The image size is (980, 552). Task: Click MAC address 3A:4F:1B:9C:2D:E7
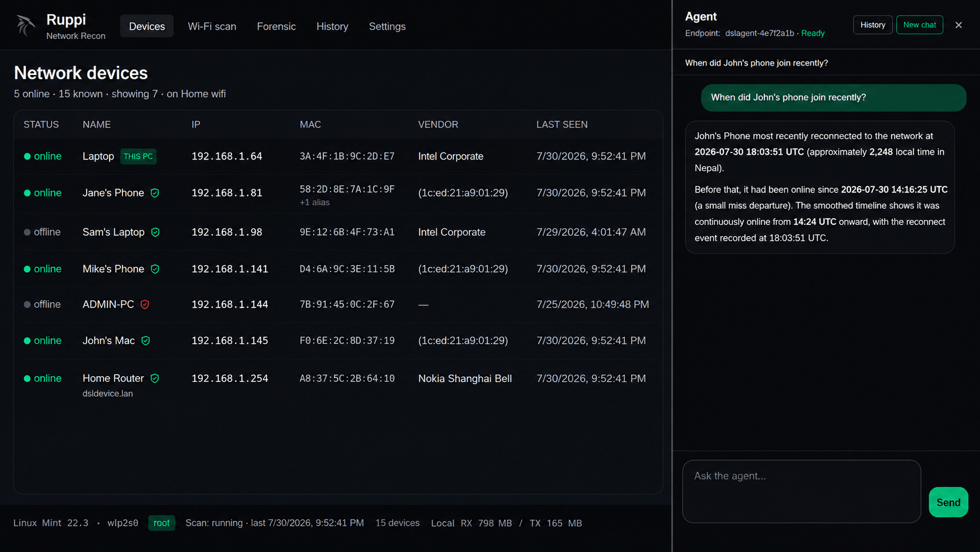[347, 157]
